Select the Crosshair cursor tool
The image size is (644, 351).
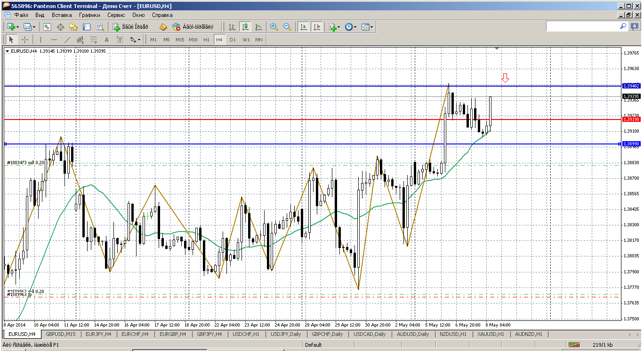[25, 40]
